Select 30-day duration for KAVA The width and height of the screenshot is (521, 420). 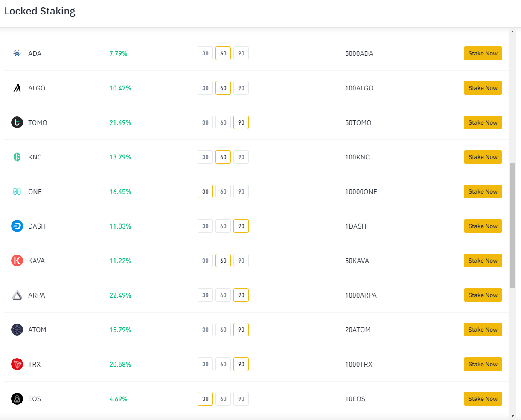coord(205,261)
